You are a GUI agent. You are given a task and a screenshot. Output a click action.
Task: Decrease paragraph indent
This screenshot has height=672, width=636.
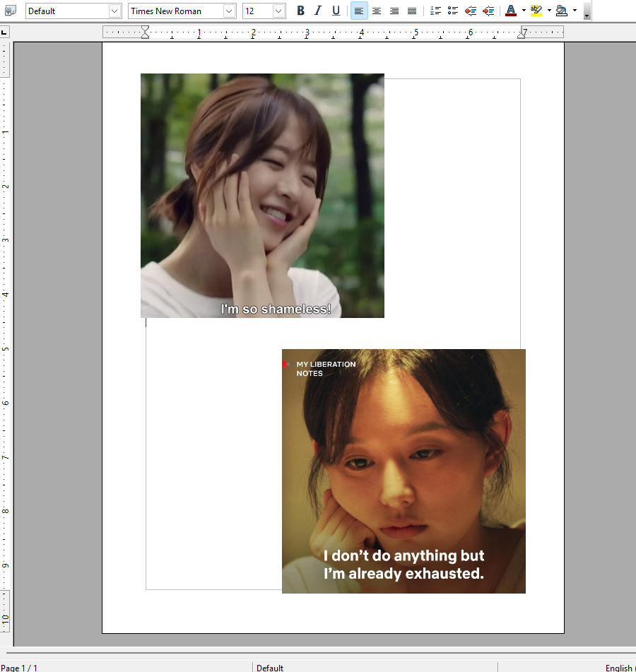pos(471,11)
